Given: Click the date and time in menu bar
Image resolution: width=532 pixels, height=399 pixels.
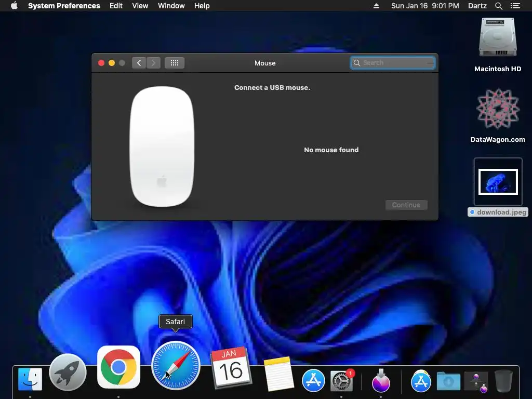Looking at the screenshot, I should coord(425,6).
